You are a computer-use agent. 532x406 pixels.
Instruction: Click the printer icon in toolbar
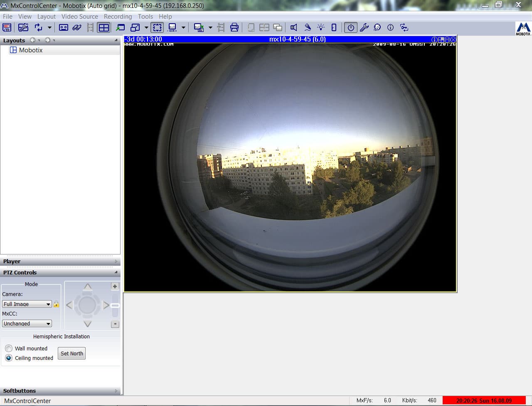coord(234,27)
